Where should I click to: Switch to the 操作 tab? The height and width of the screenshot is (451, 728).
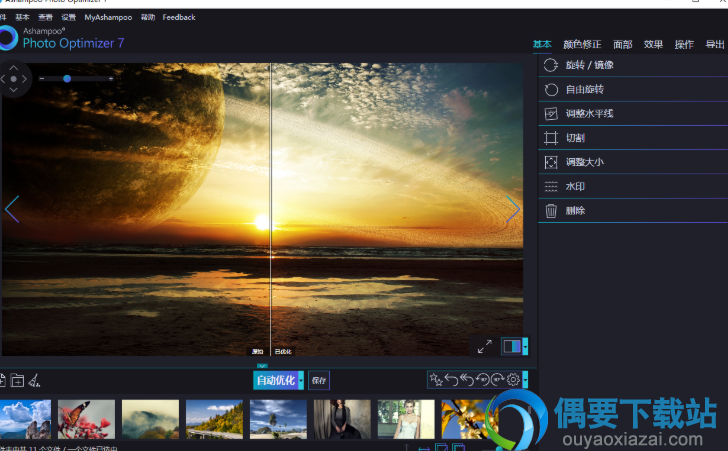684,44
